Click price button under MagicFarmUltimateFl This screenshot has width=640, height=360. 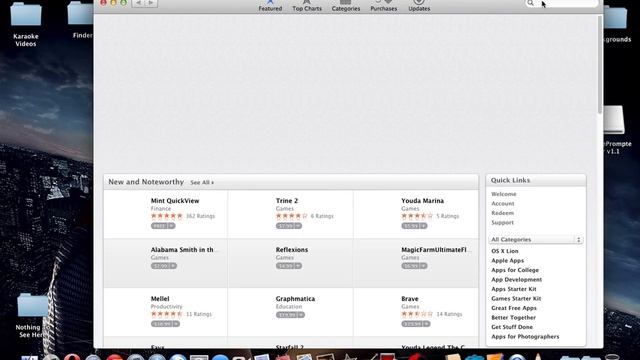pos(414,266)
